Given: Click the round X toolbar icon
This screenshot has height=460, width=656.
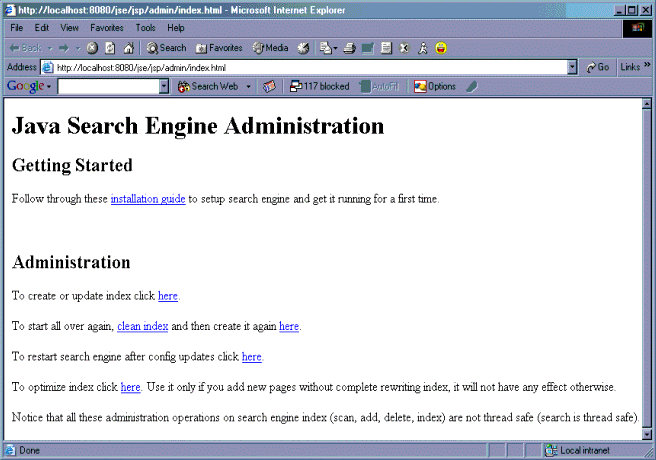Looking at the screenshot, I should 404,48.
